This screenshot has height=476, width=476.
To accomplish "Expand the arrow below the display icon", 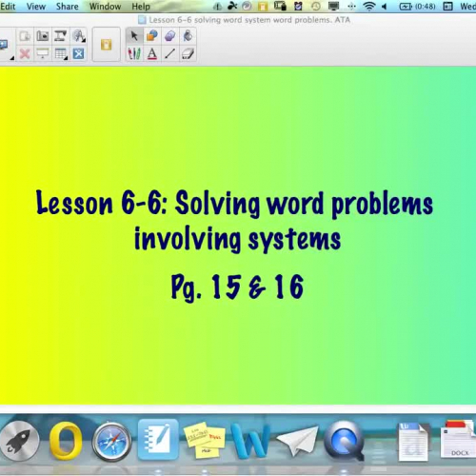I will coord(11,58).
